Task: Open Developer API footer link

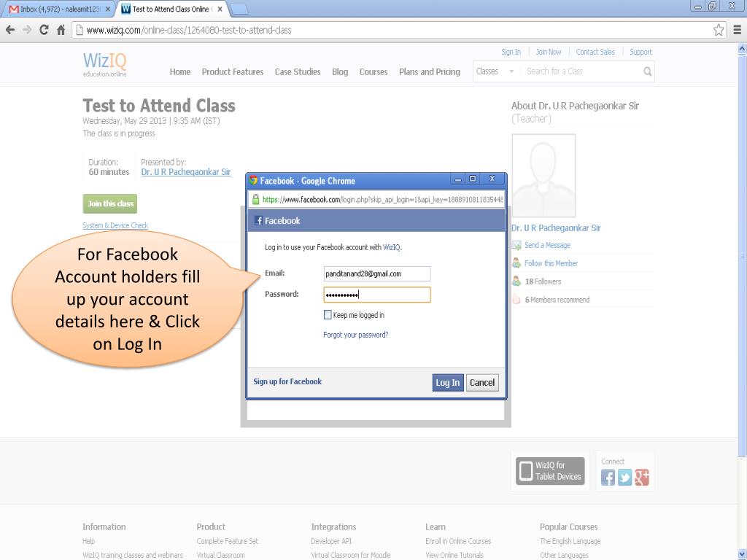Action: (x=331, y=541)
